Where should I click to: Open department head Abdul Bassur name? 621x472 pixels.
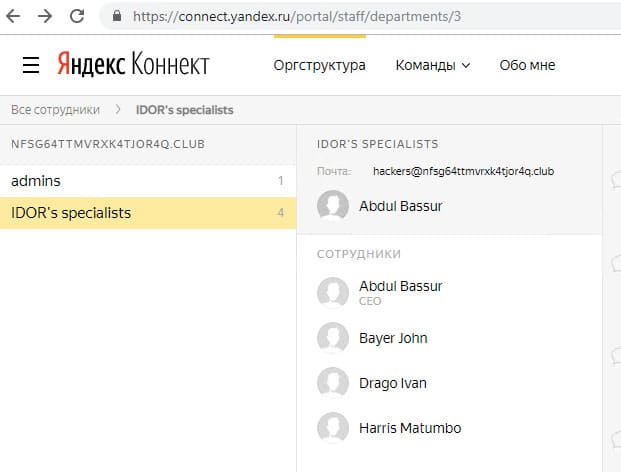pos(401,206)
